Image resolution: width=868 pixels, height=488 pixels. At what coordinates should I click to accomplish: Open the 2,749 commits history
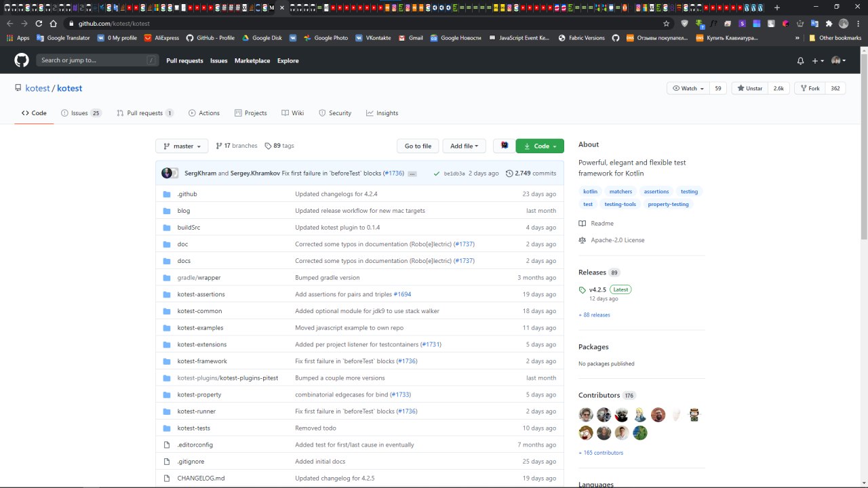pos(531,174)
